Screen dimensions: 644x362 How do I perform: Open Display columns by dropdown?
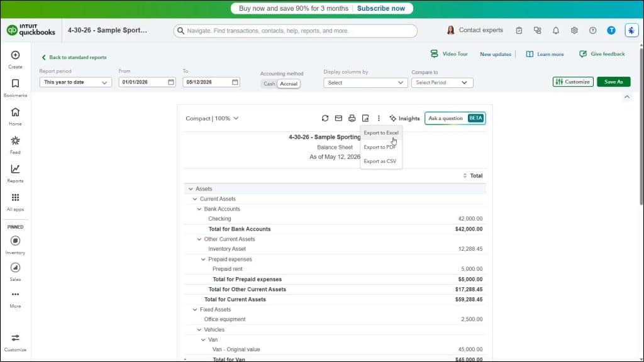pos(365,82)
